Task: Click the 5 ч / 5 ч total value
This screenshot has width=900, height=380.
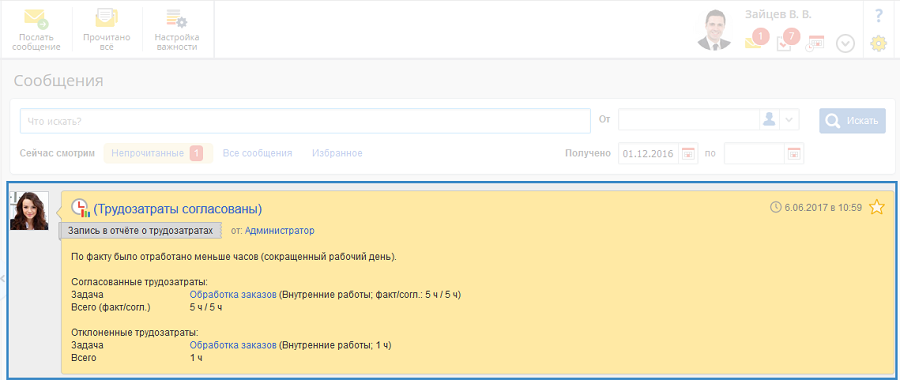Action: pos(205,307)
